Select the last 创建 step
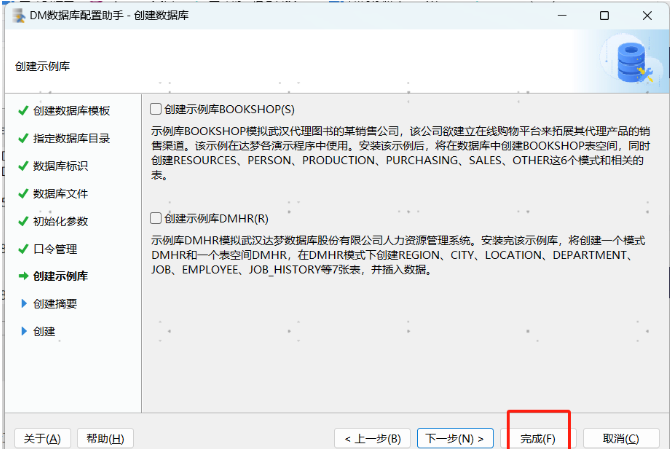670x449 pixels. (x=44, y=331)
